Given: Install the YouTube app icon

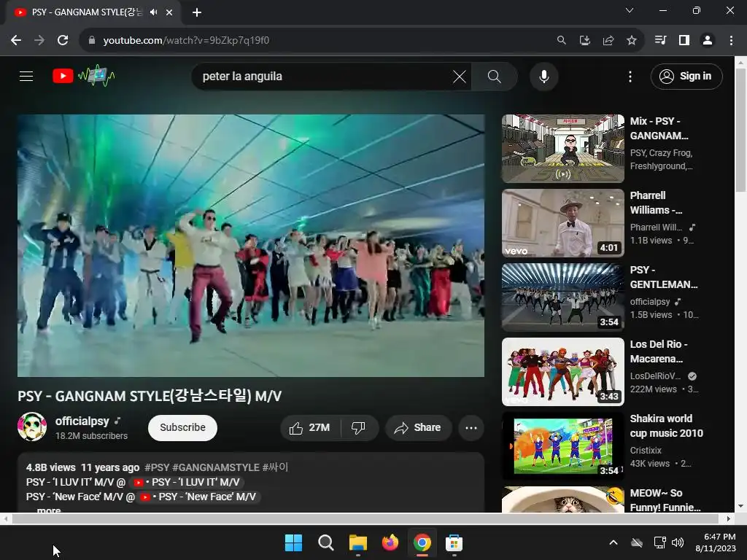Looking at the screenshot, I should tap(584, 41).
